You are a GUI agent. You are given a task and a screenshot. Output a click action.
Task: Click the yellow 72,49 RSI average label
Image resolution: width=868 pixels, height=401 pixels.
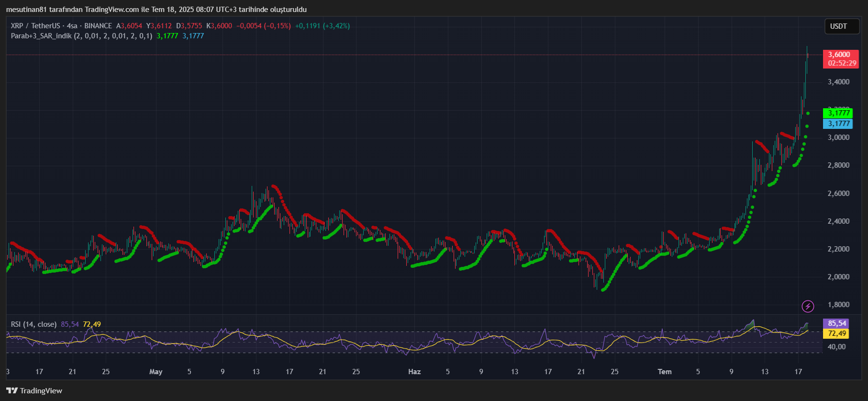click(835, 333)
